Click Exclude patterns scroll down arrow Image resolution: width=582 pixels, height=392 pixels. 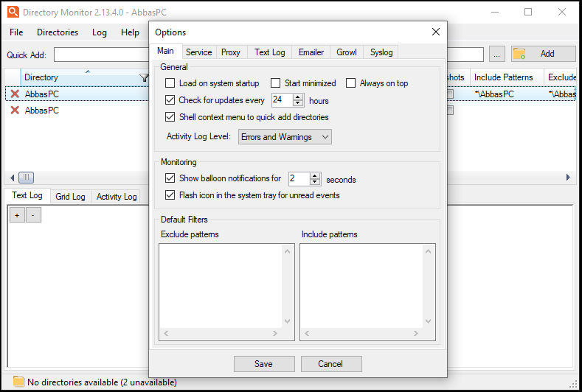coord(287,321)
